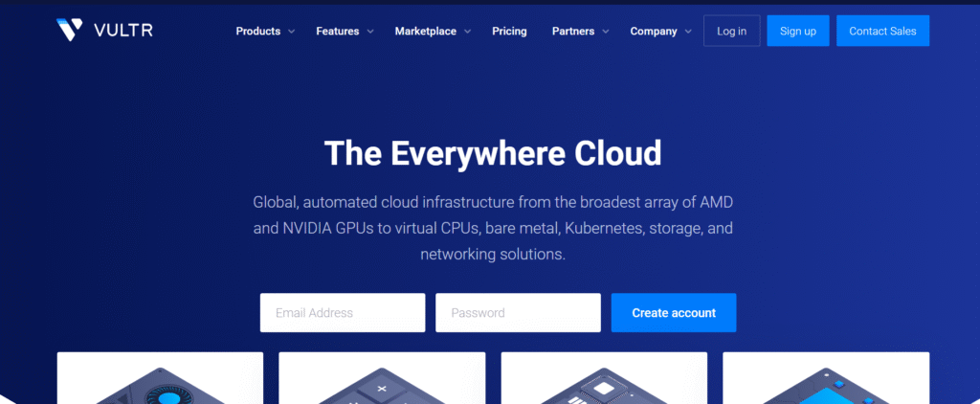Focus the Email Address field
Viewport: 980px width, 404px height.
(x=342, y=313)
